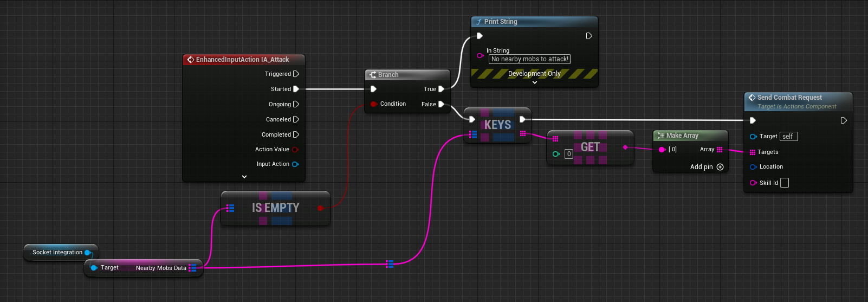Click the Triggered execution pin
Viewport: 868px width, 302px height.
pyautogui.click(x=296, y=74)
